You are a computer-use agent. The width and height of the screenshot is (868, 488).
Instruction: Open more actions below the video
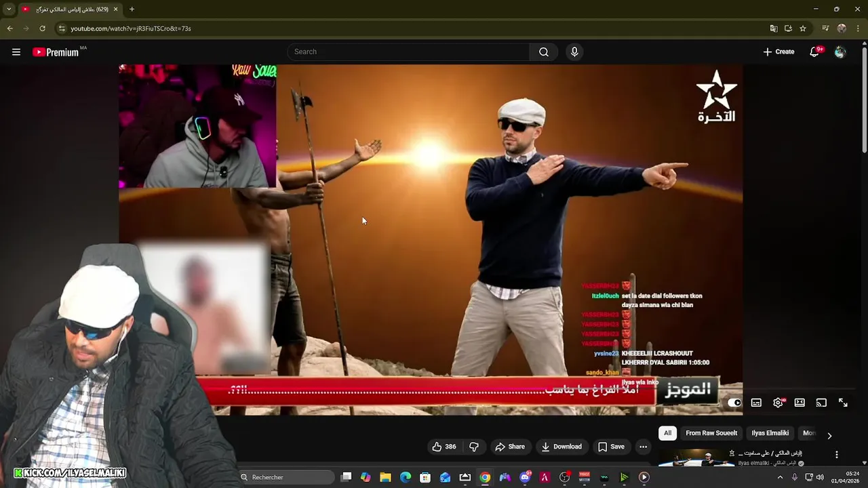(643, 447)
